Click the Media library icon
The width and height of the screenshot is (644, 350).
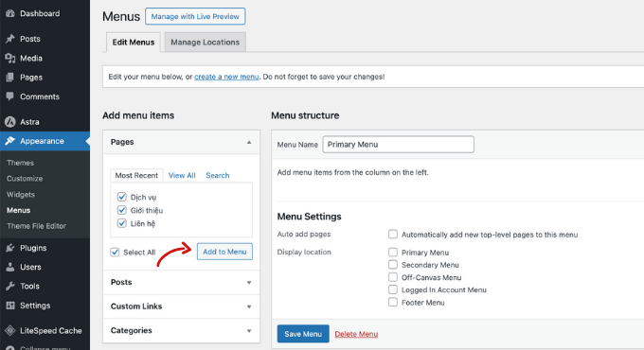tap(10, 59)
